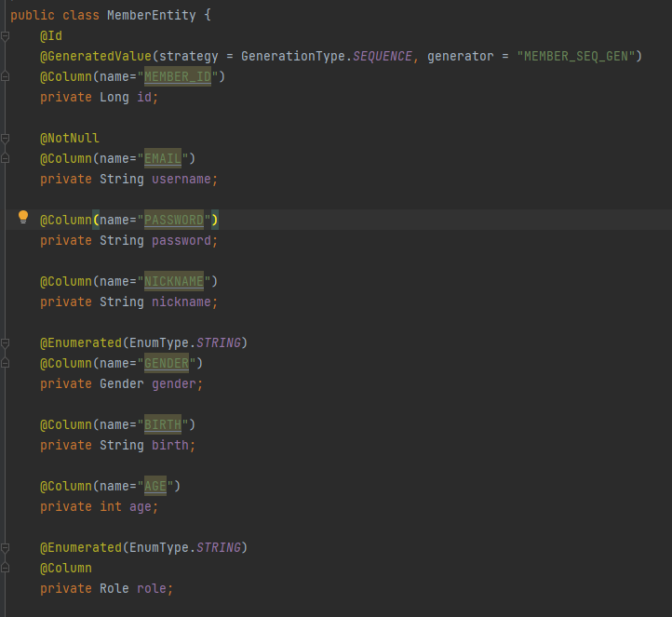This screenshot has width=672, height=617.
Task: Click the @Id annotation
Action: (x=51, y=35)
